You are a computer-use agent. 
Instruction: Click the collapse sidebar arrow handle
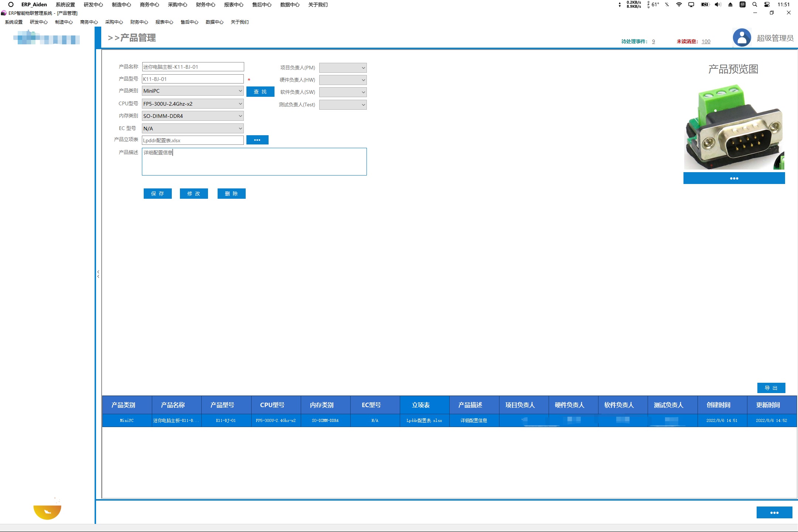[98, 274]
